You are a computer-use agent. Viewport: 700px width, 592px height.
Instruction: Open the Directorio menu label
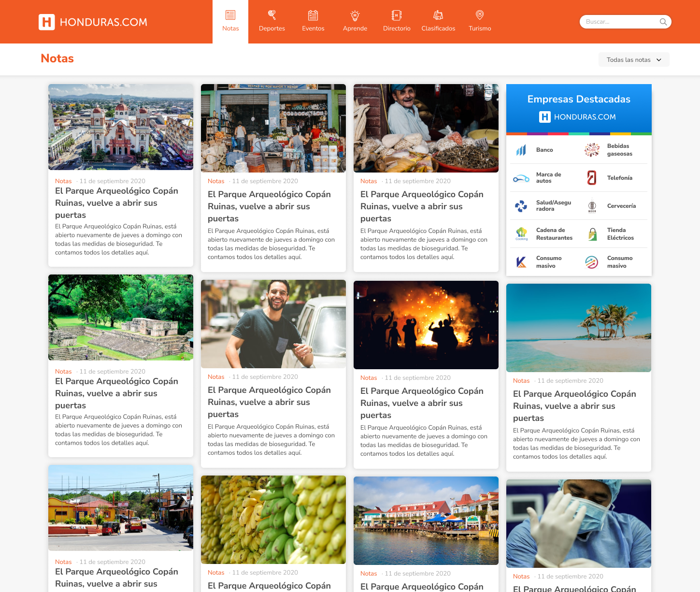397,29
